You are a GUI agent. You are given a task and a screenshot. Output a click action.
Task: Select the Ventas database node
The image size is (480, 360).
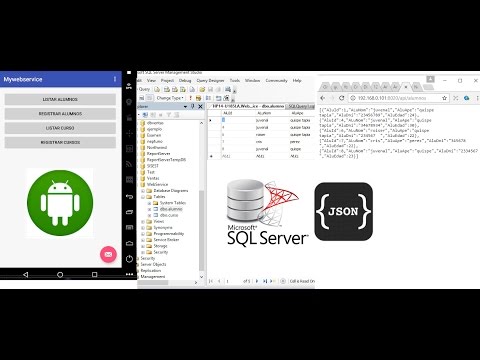coord(153,178)
